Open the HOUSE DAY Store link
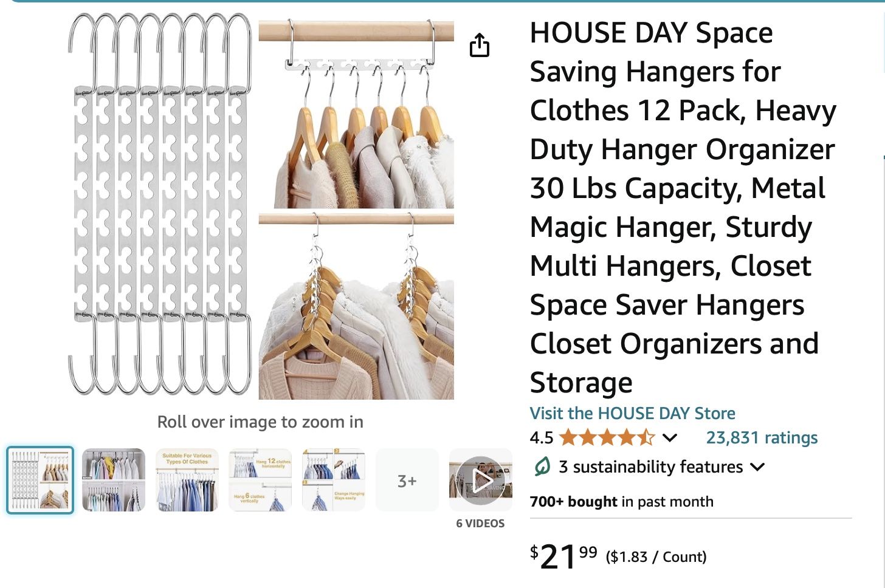 (x=632, y=413)
